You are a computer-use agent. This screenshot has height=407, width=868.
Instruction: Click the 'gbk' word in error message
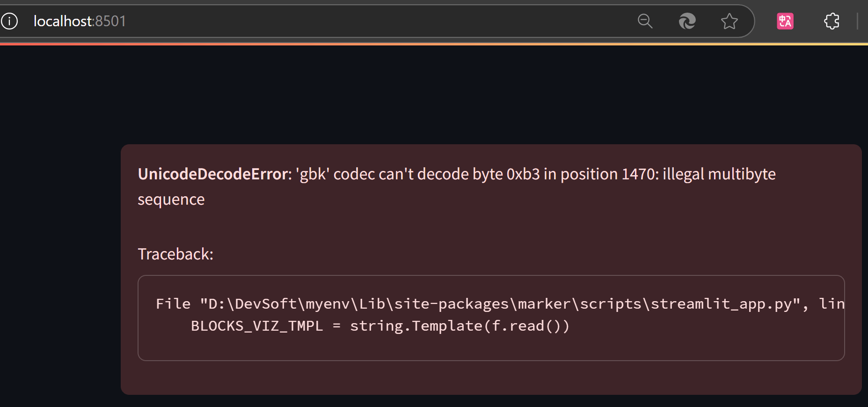click(x=313, y=174)
